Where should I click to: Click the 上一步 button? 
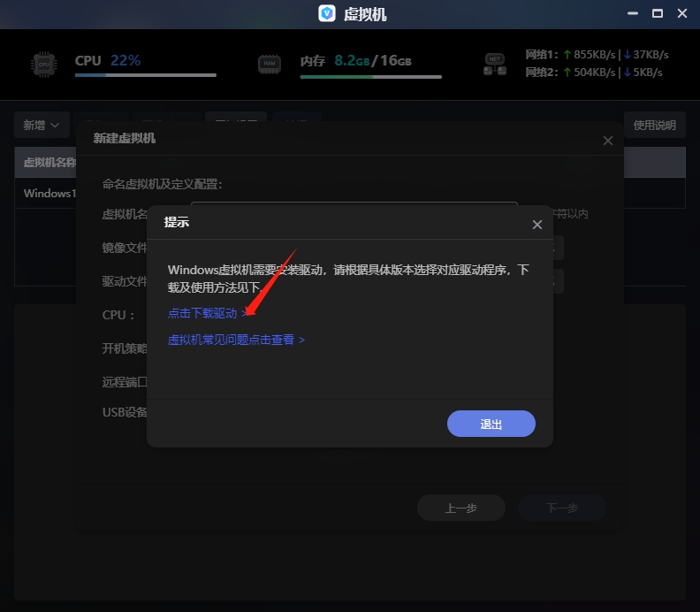point(461,508)
